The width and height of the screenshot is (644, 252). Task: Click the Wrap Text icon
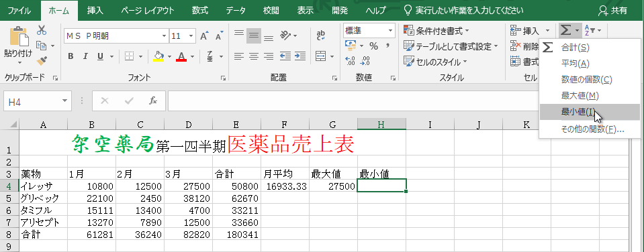321,36
